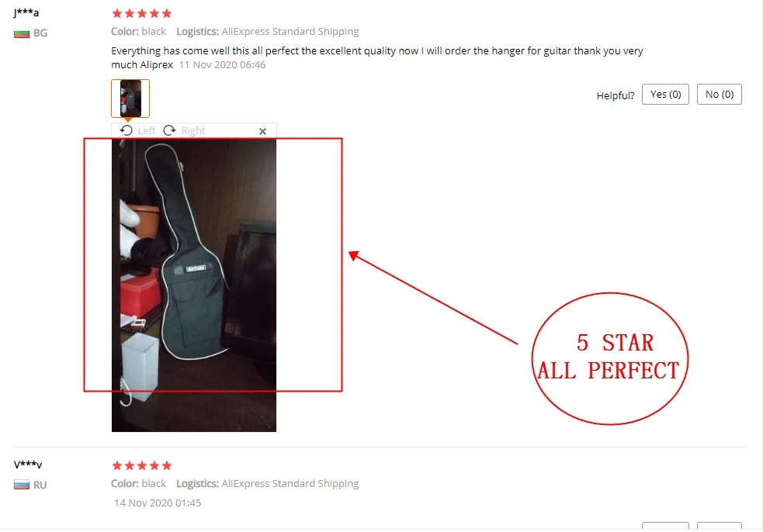
Task: Mark J***a's review helpful with Yes (0)
Action: (x=665, y=95)
